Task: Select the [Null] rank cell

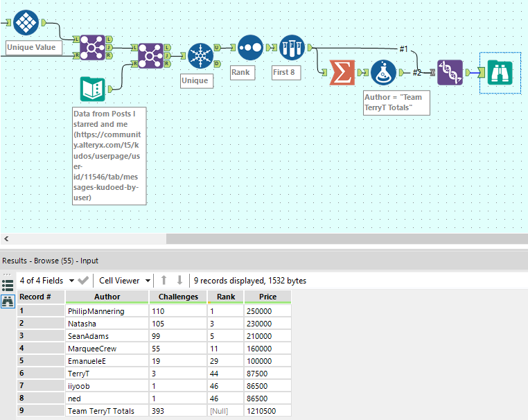Action: tap(226, 411)
